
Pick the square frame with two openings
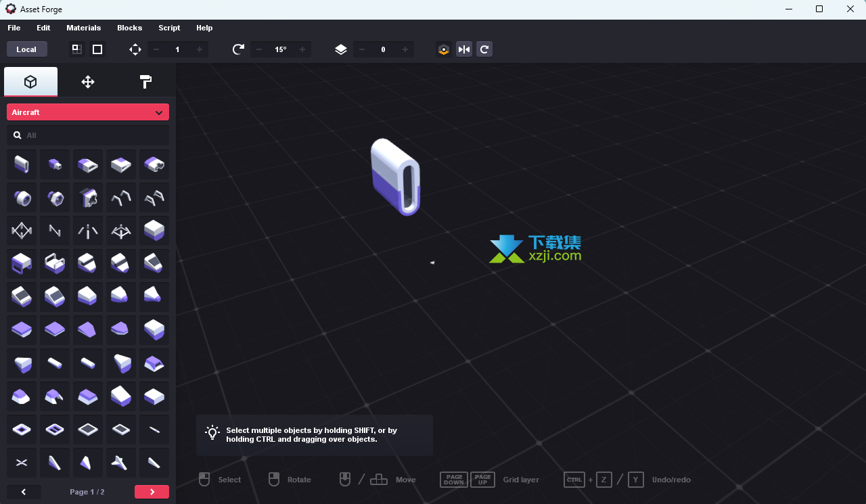pos(55,430)
